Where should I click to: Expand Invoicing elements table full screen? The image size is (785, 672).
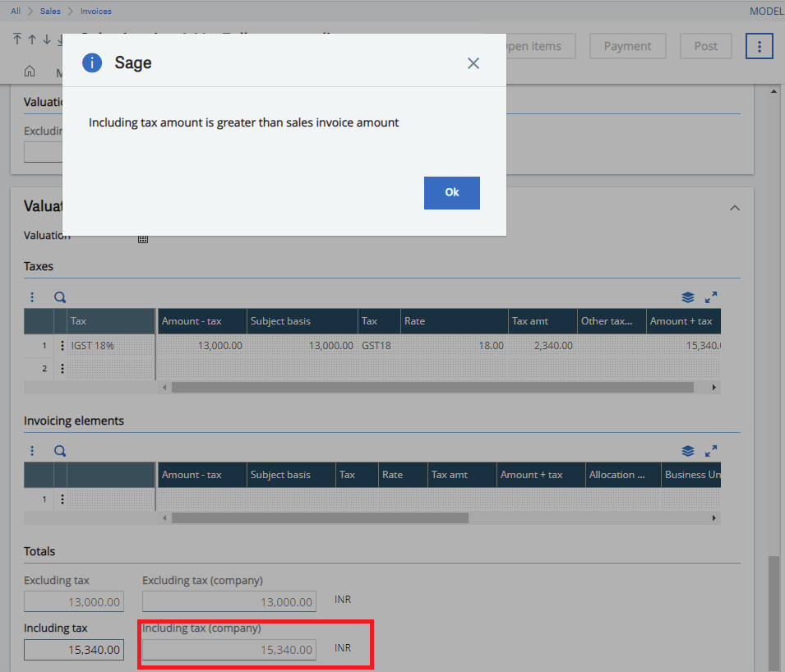click(710, 451)
